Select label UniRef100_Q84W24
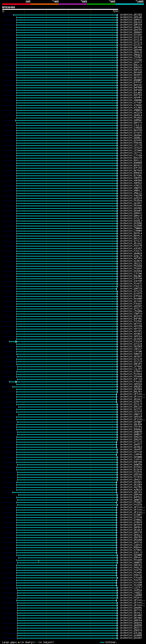Image resolution: width=146 pixels, height=644 pixels. click(131, 254)
